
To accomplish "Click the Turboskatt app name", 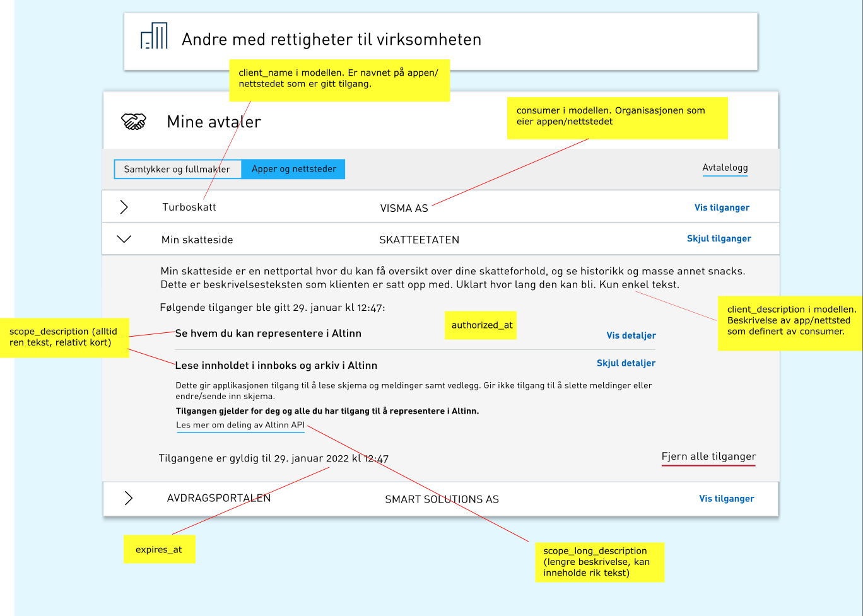I will [x=189, y=207].
